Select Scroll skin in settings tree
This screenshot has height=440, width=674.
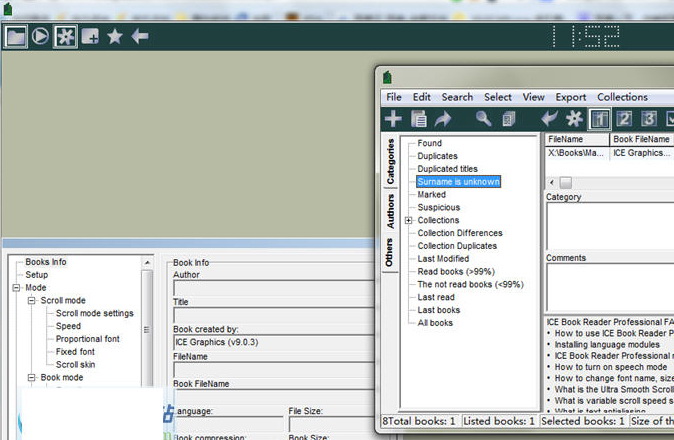click(75, 365)
